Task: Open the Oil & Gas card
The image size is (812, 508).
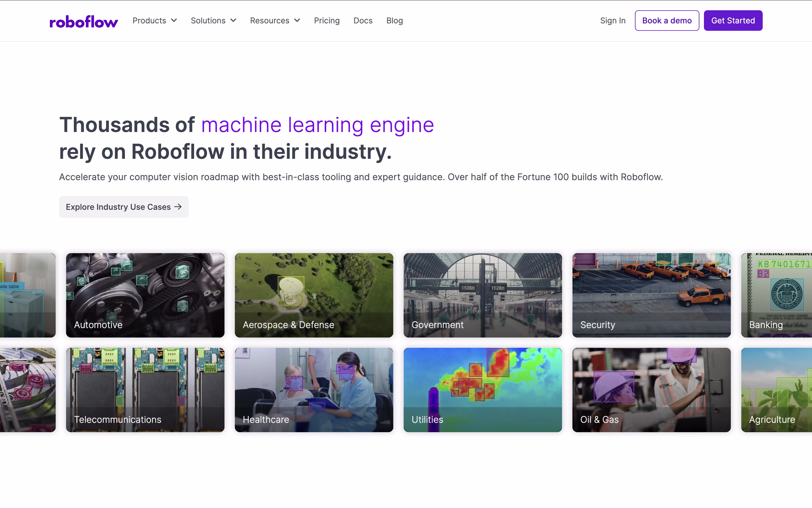Action: tap(651, 390)
